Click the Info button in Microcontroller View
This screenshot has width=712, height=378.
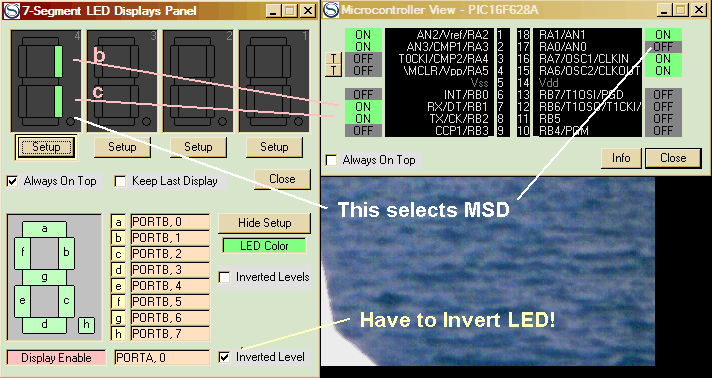[x=621, y=158]
